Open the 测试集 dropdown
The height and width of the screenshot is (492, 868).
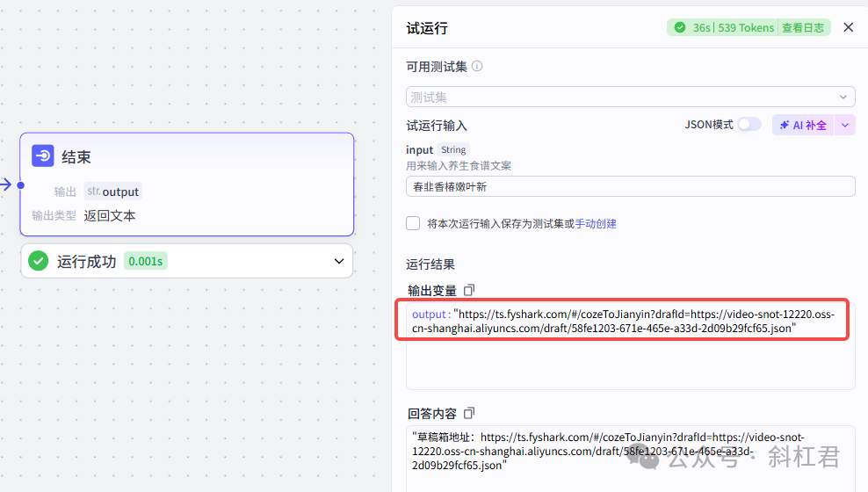click(631, 97)
